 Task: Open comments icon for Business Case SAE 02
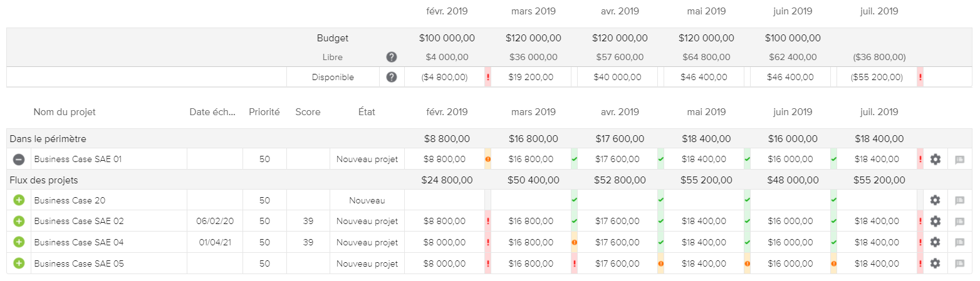pos(959,222)
